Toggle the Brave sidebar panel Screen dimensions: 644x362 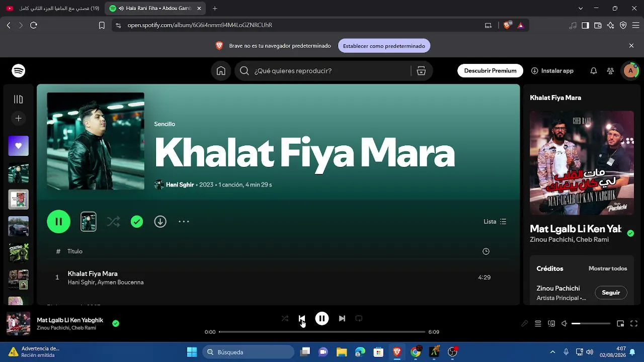(x=585, y=25)
